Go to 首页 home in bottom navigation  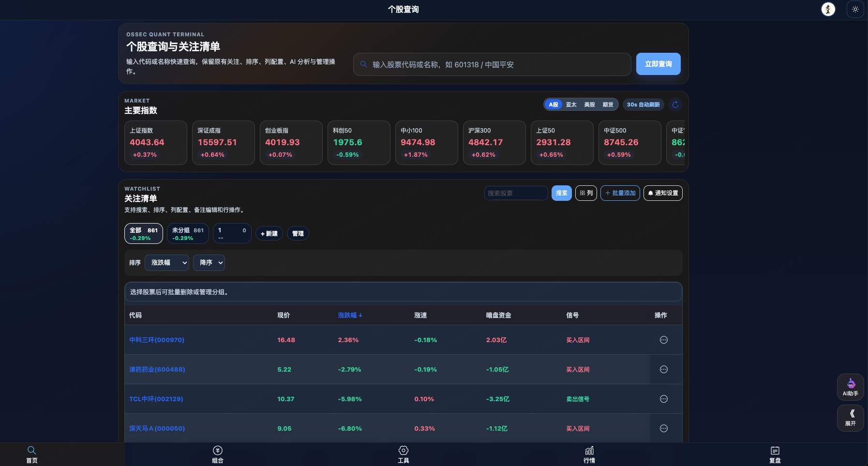point(32,454)
